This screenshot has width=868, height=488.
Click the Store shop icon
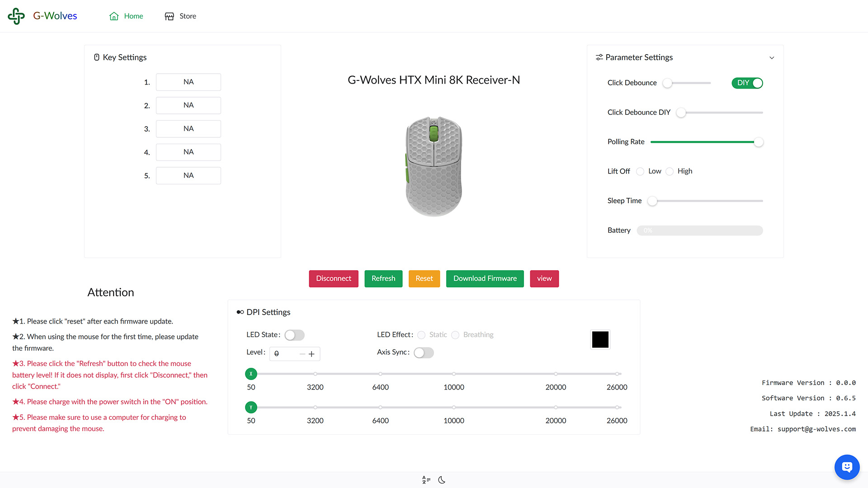point(170,16)
